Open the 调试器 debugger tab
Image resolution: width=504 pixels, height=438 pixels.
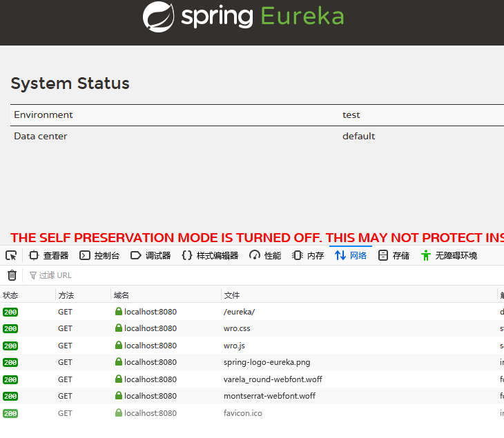[x=151, y=256]
